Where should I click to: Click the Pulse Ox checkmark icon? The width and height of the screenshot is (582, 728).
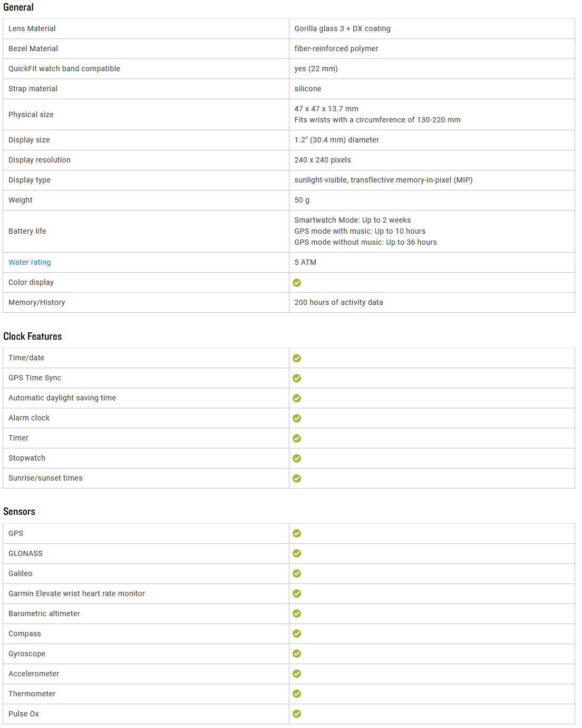pyautogui.click(x=297, y=714)
